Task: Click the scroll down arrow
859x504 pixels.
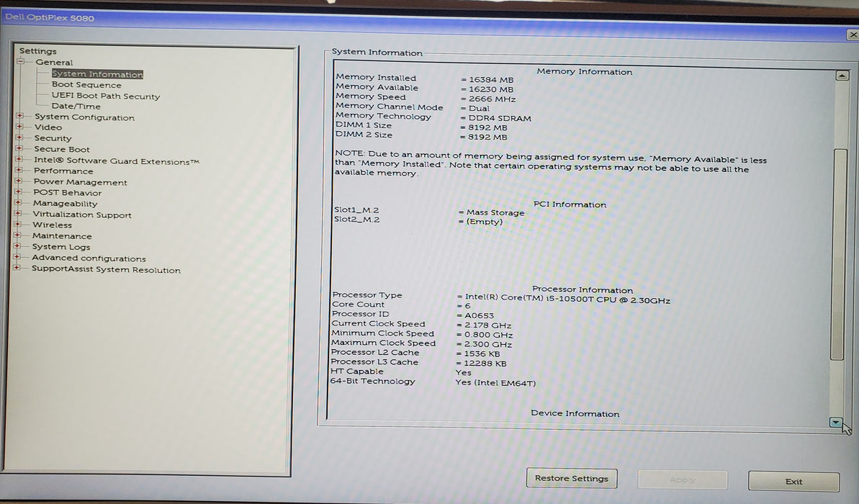Action: (x=835, y=423)
